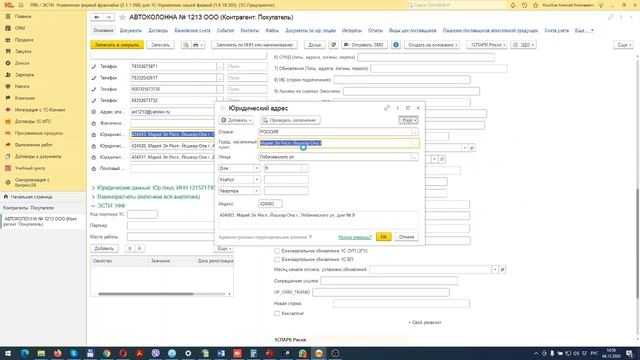640x360 pixels.
Task: Open Договоры 1С:ИТС sidebar section
Action: (x=33, y=122)
